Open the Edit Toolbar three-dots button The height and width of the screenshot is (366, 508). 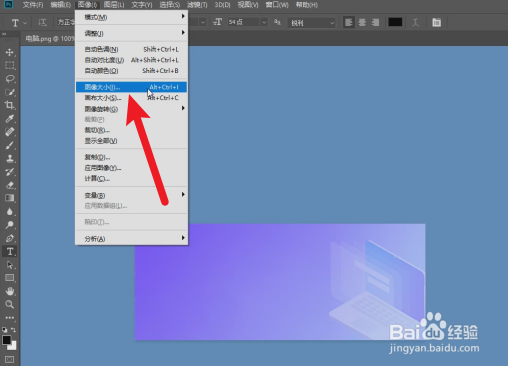(10, 318)
